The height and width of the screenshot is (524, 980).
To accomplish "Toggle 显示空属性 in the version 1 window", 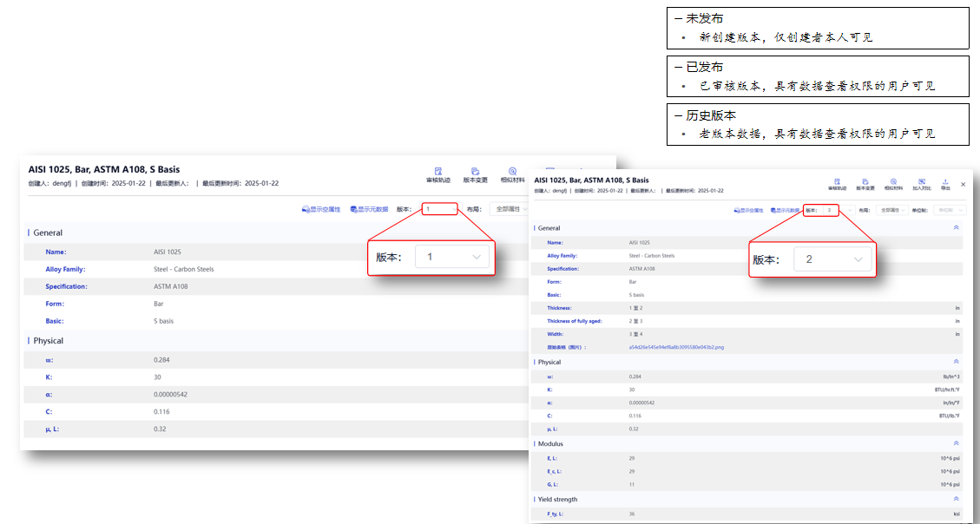I will point(321,209).
